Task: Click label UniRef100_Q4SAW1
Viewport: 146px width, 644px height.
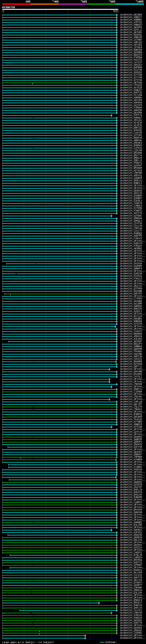Action: pyautogui.click(x=131, y=301)
